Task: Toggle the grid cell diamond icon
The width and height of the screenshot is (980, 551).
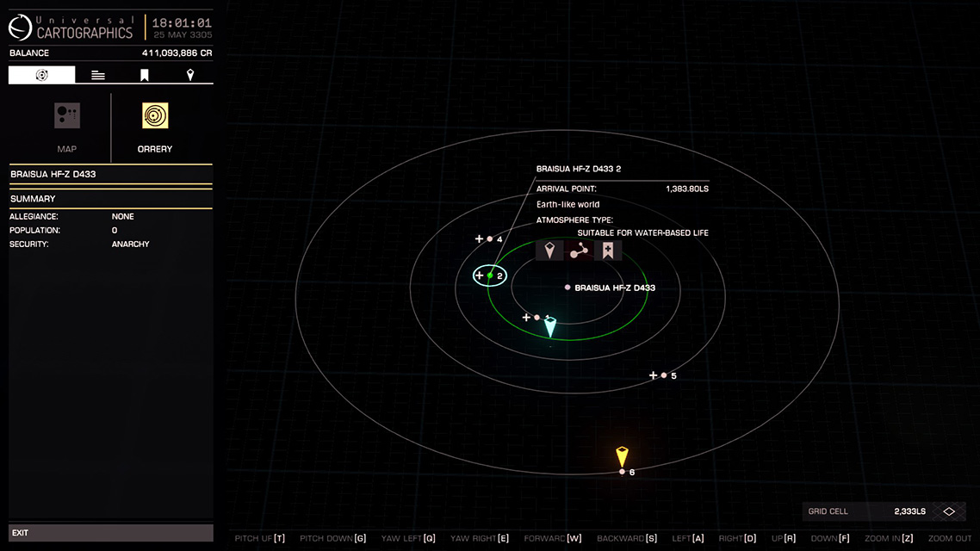Action: [x=949, y=511]
